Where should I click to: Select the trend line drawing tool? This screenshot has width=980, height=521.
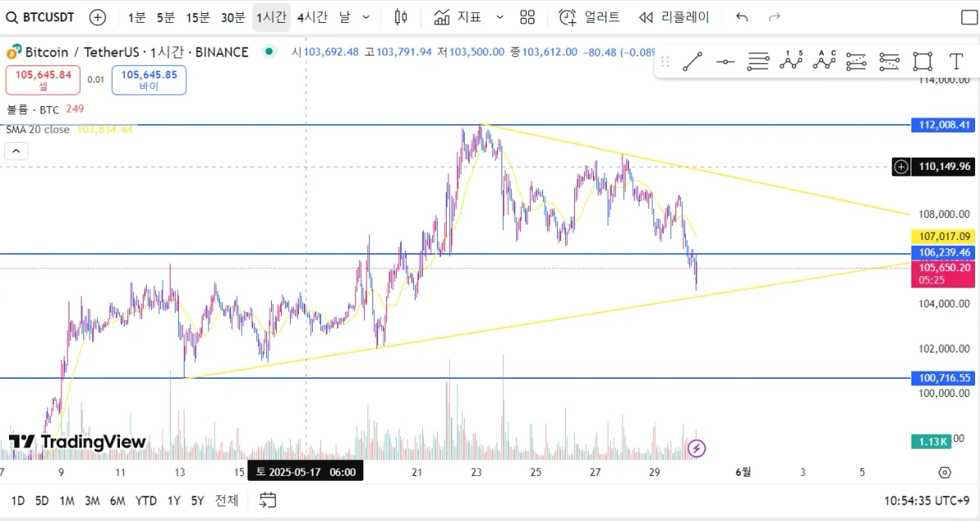[x=693, y=61]
